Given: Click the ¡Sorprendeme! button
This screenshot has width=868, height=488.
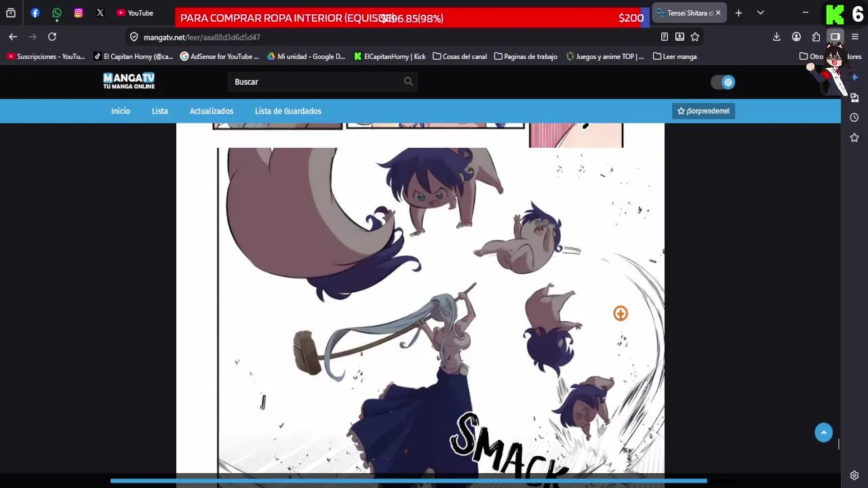Looking at the screenshot, I should [703, 111].
